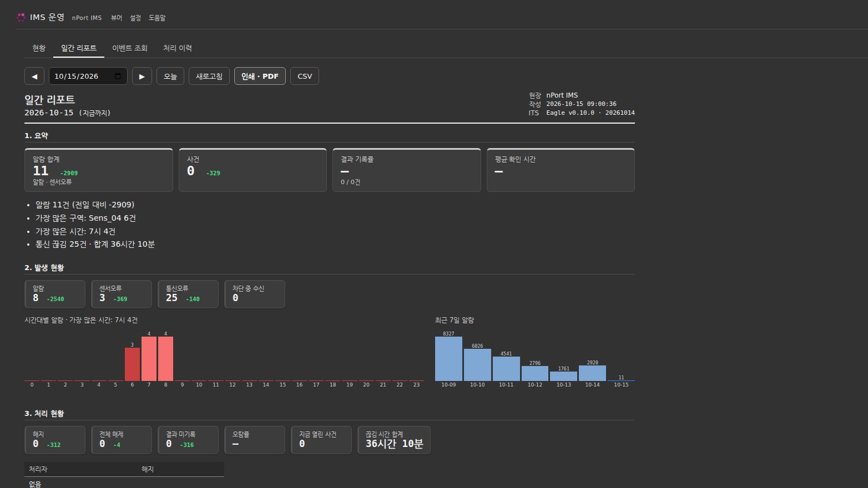Image resolution: width=868 pixels, height=488 pixels.
Task: Click the 전체 해제 tile
Action: (x=122, y=440)
